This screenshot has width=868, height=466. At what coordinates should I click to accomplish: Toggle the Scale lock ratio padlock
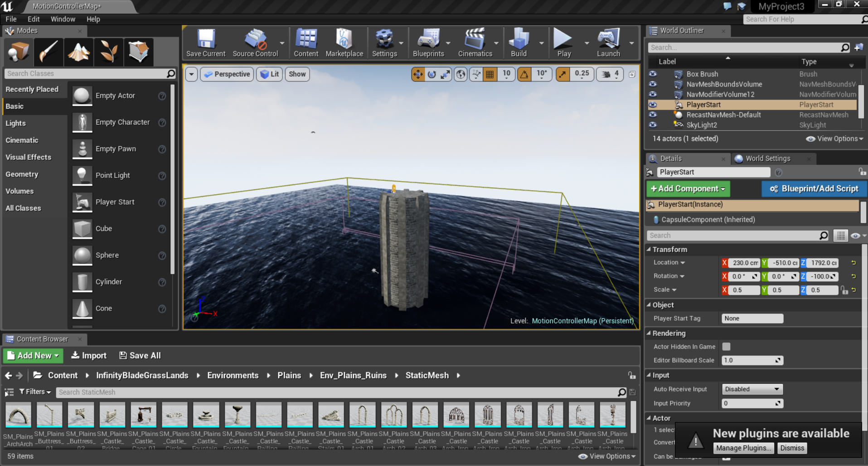(x=844, y=290)
